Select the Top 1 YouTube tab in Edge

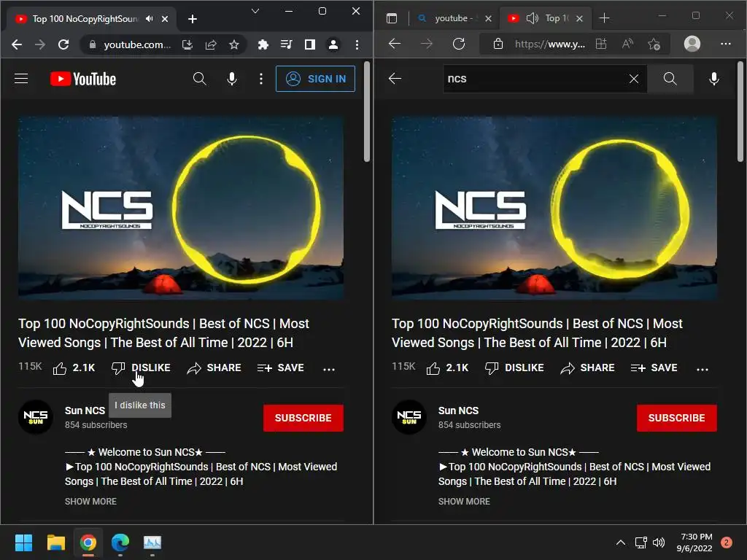click(x=546, y=18)
